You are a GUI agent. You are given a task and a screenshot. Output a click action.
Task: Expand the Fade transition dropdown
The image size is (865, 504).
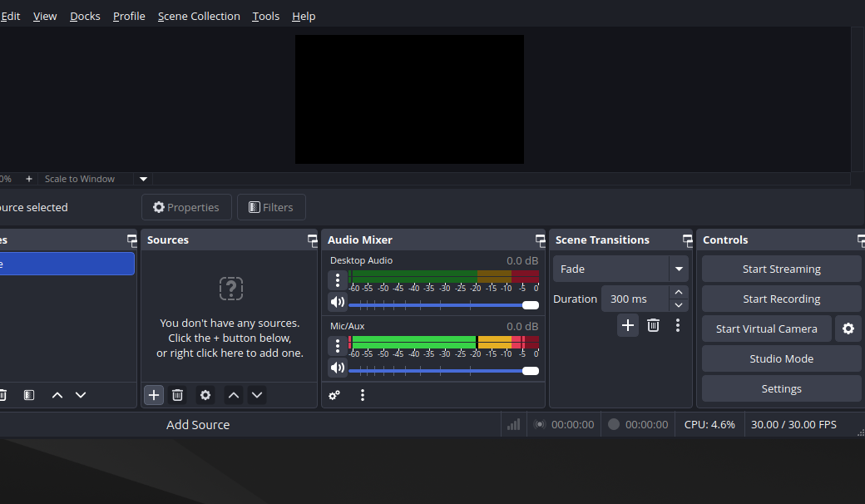pos(679,269)
